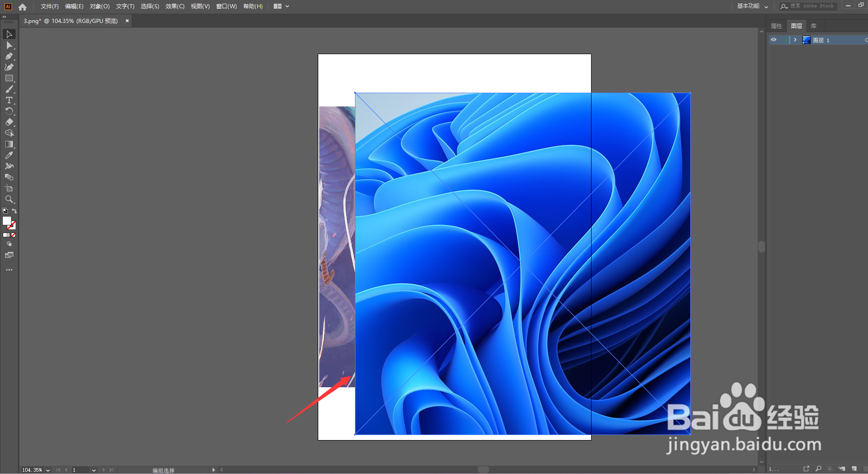Select the Type tool
868x474 pixels.
point(9,100)
